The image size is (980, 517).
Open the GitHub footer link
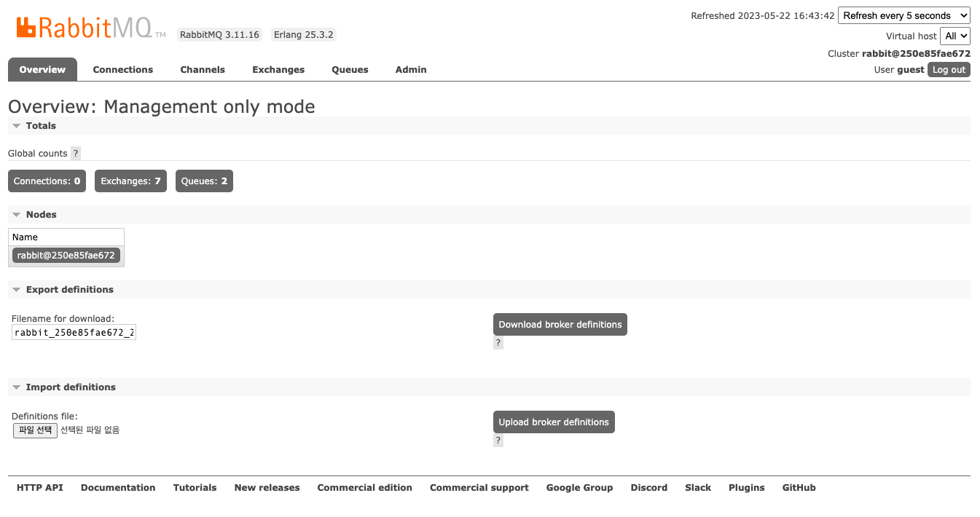(799, 488)
